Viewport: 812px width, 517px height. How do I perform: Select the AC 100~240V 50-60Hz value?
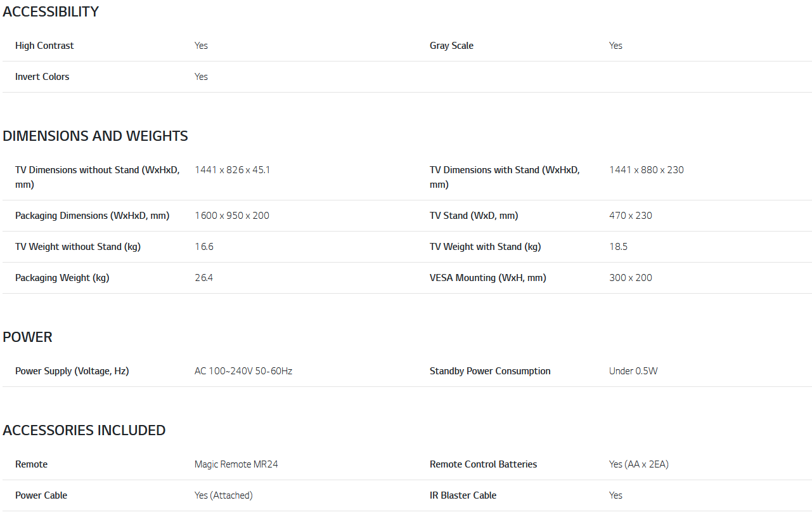pos(243,371)
